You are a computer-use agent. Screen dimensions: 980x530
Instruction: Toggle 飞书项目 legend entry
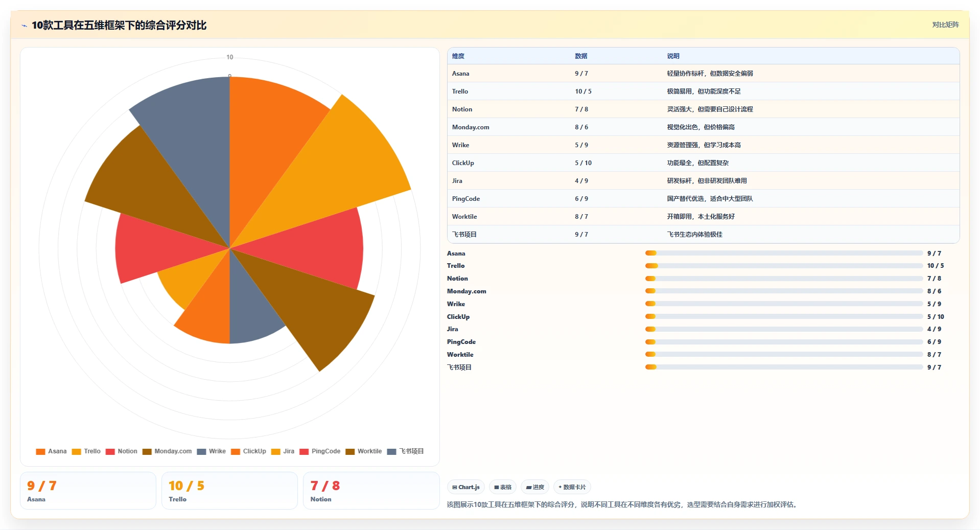point(406,451)
